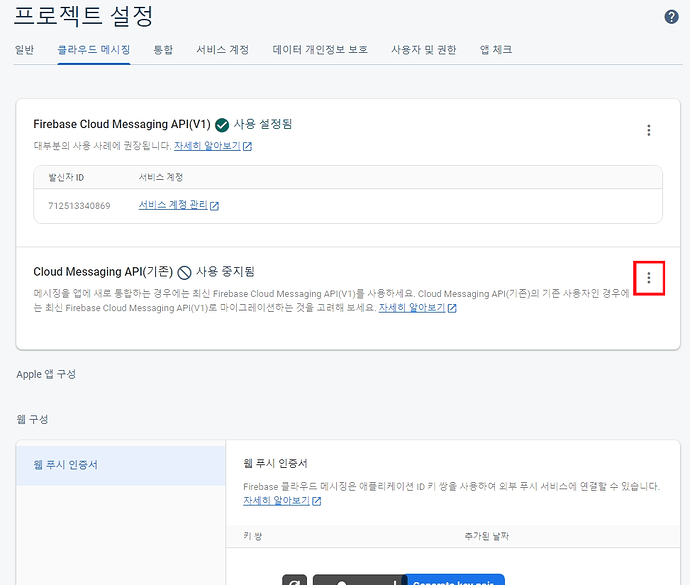
Task: Open the 데이터 개인정보 보호 tab
Action: click(x=320, y=50)
